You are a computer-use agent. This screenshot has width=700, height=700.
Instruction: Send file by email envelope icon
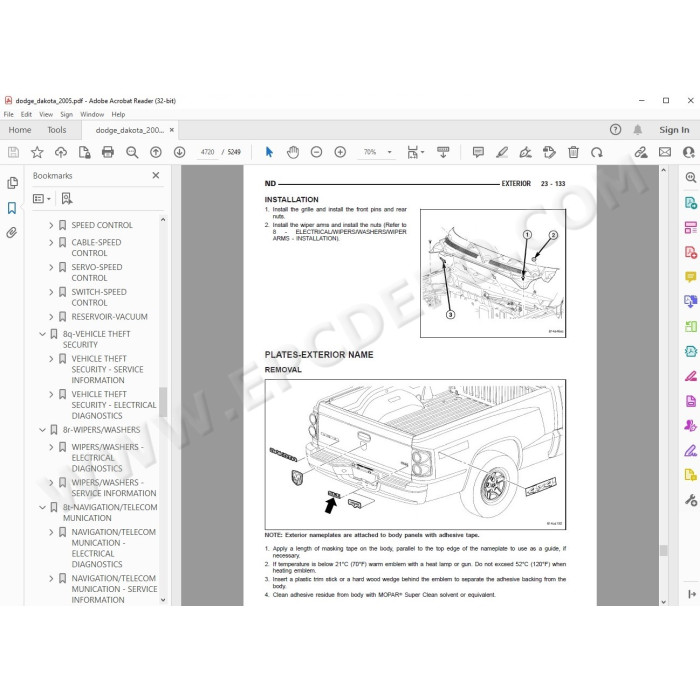665,152
